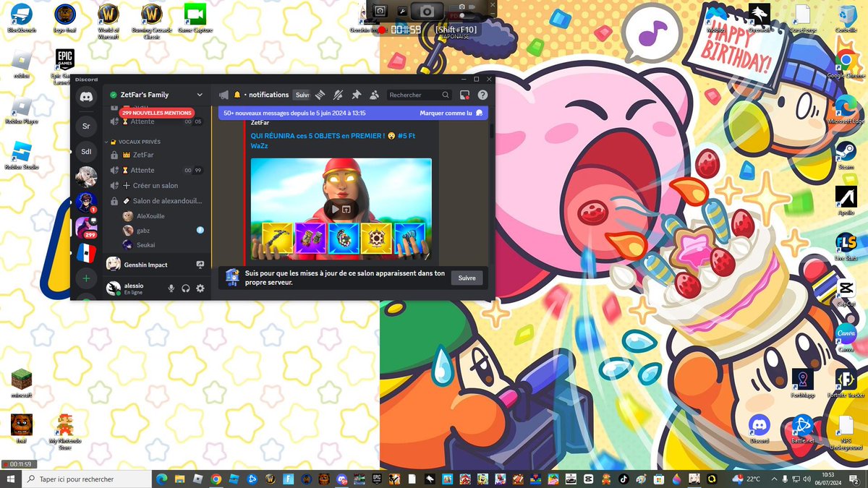Open TikTok from the taskbar
This screenshot has width=868, height=488.
[623, 479]
